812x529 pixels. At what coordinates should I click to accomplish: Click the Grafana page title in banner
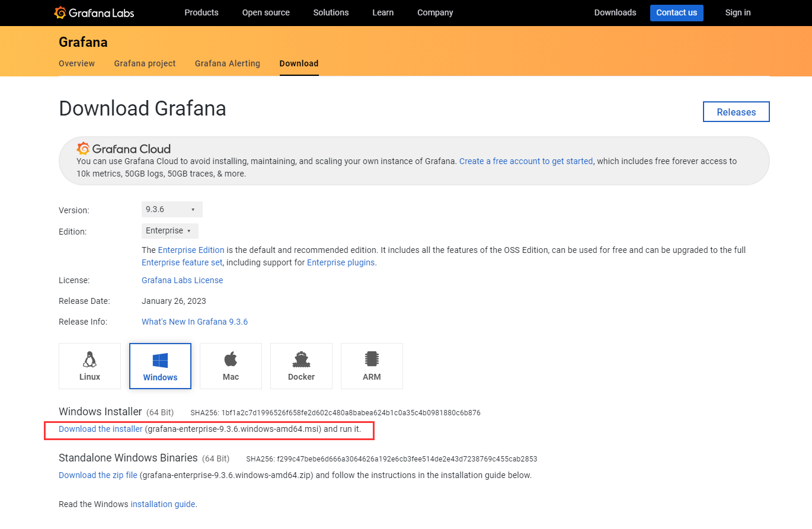click(x=83, y=42)
